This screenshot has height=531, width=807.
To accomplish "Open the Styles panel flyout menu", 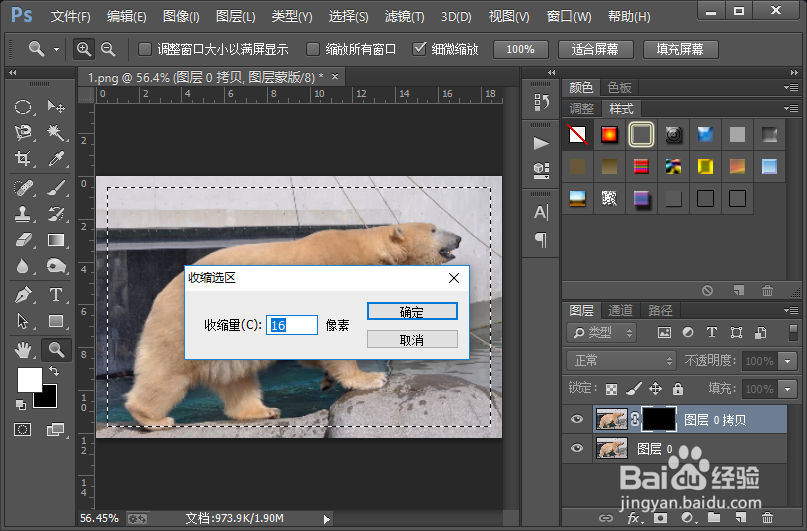I will [791, 109].
